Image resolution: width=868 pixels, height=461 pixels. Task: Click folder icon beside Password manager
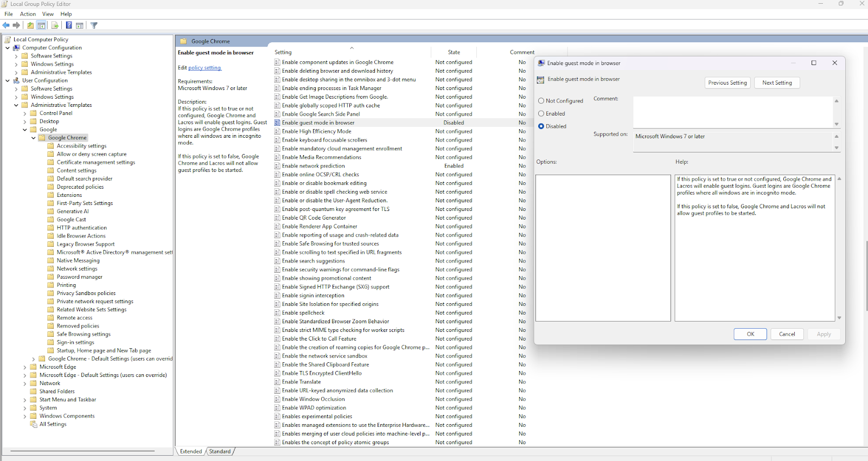coord(51,277)
